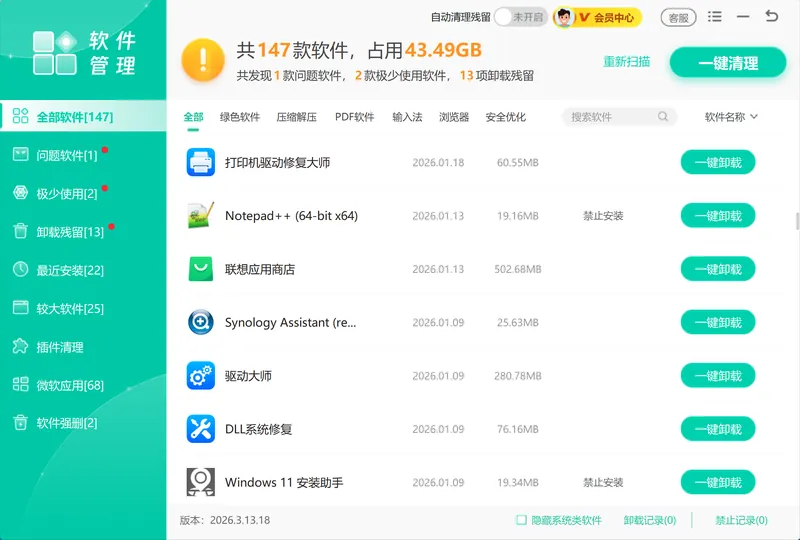Click the magnifier search icon
The width and height of the screenshot is (800, 540).
(x=663, y=116)
